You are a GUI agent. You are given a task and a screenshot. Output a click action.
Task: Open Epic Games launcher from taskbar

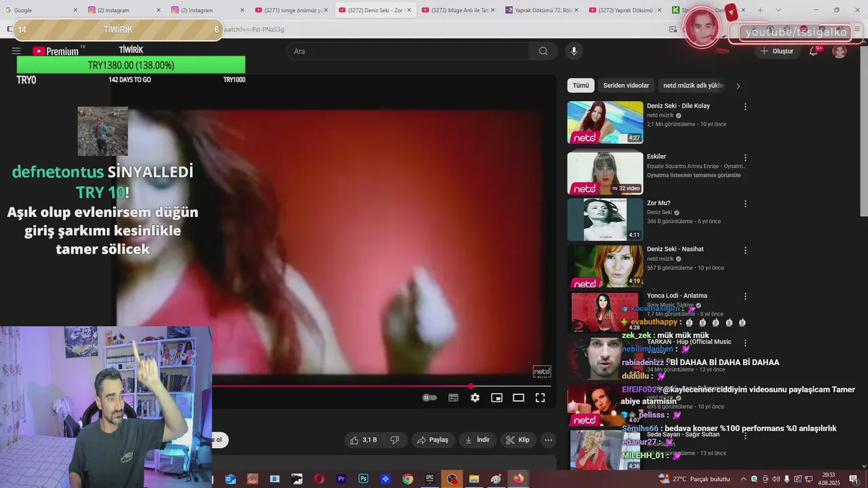pyautogui.click(x=429, y=479)
